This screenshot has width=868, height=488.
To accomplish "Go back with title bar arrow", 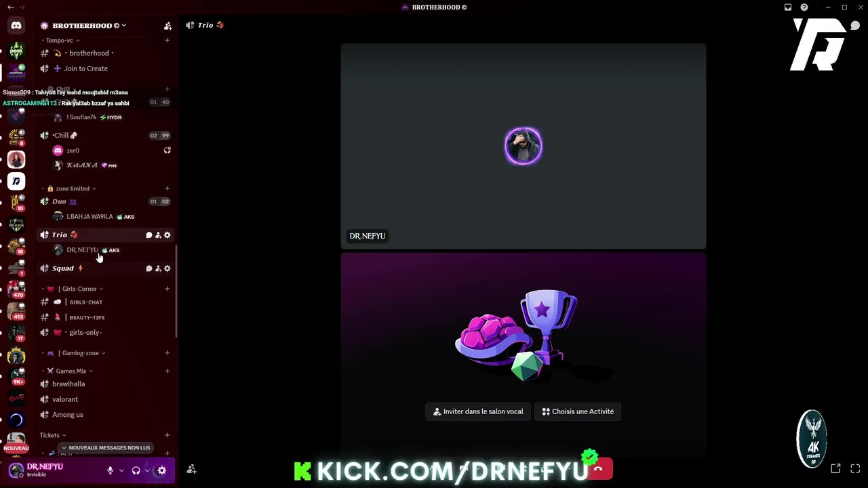I will pyautogui.click(x=10, y=7).
